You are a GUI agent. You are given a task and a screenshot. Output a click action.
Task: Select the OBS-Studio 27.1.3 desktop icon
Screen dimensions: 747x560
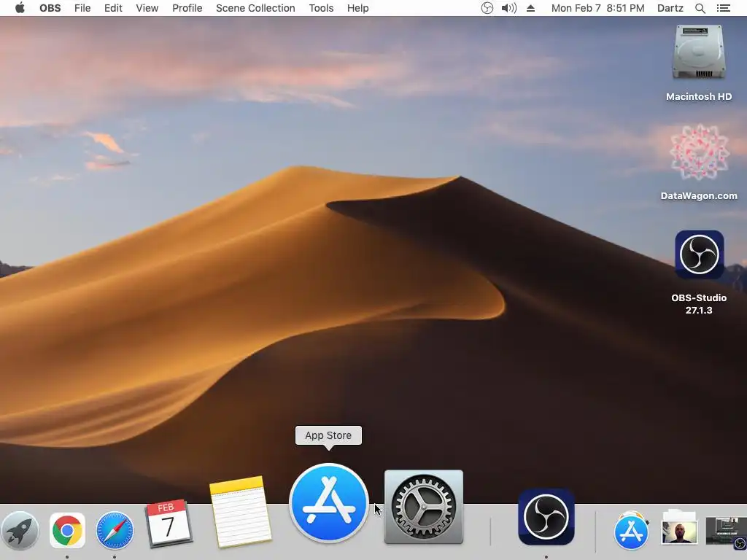699,273
